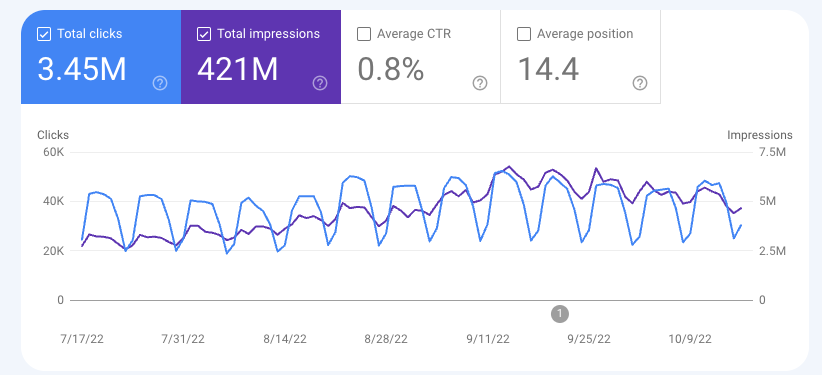Click the 0.8% average CTR value

[391, 70]
